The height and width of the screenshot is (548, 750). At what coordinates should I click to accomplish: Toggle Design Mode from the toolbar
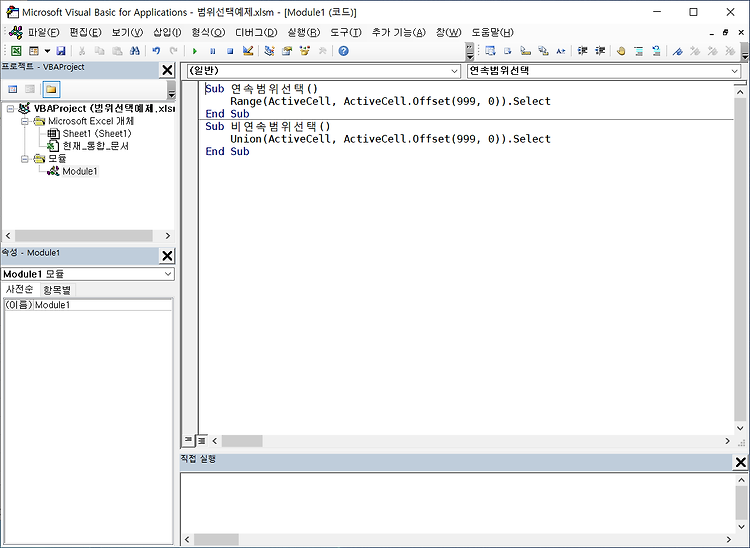point(248,51)
